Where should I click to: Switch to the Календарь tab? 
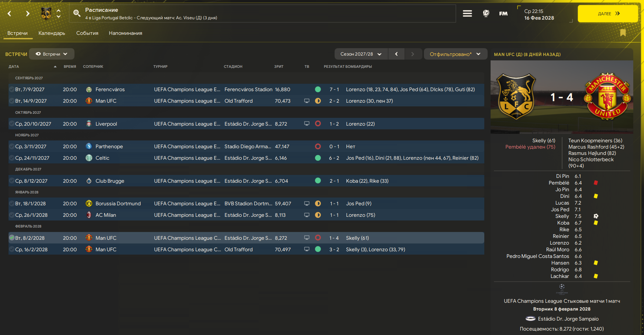pos(52,33)
